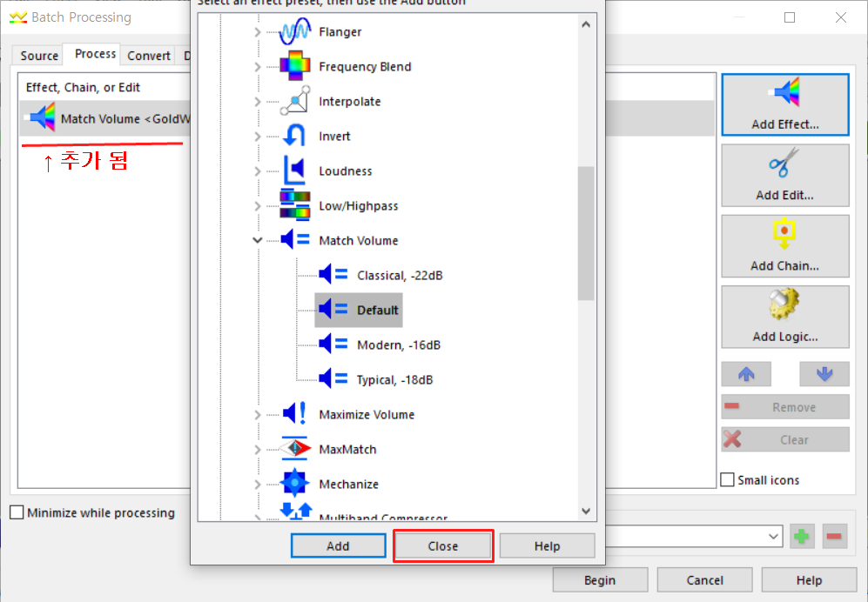Click the Invert effect icon
868x602 pixels.
pos(294,136)
